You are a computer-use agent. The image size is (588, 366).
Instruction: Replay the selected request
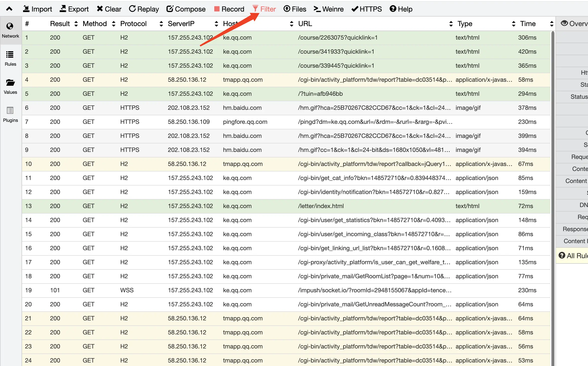(x=144, y=9)
